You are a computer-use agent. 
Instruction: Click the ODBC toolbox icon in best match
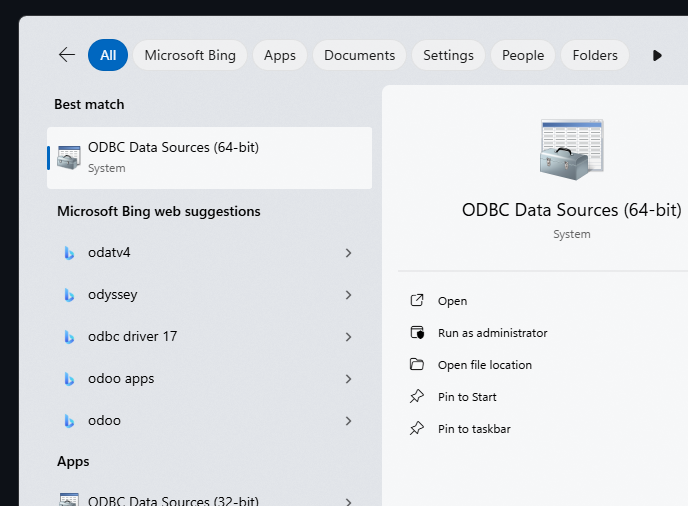tap(69, 158)
